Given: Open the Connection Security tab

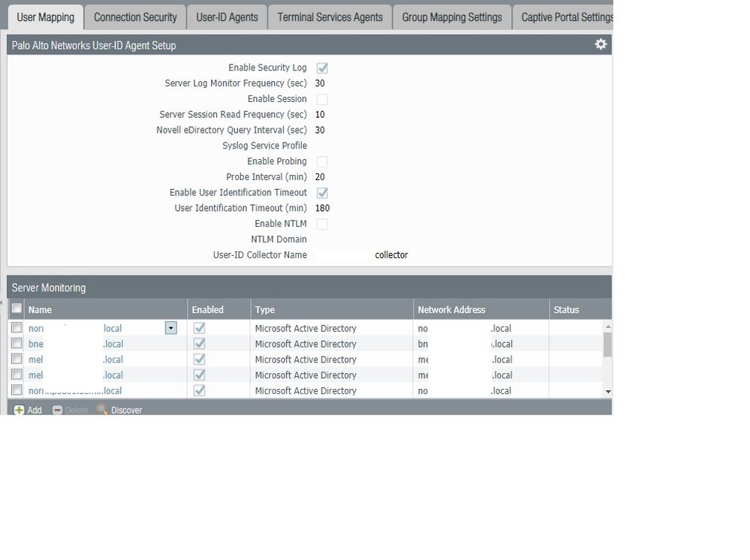Looking at the screenshot, I should tap(135, 17).
